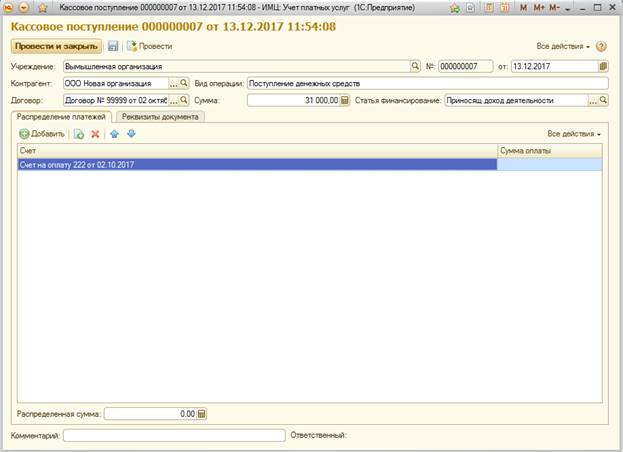
Task: Expand the top Все действия menu
Action: 563,46
